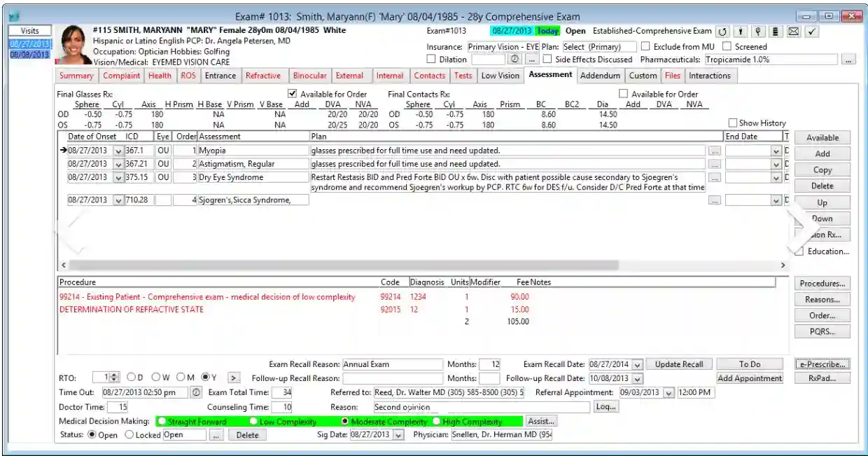Open the Addendum tab
Screen dimensions: 868x456
(601, 76)
